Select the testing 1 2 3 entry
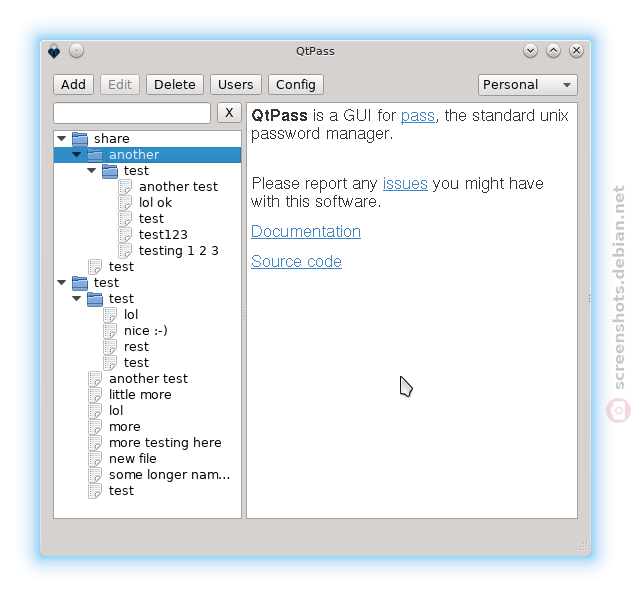 coord(179,251)
